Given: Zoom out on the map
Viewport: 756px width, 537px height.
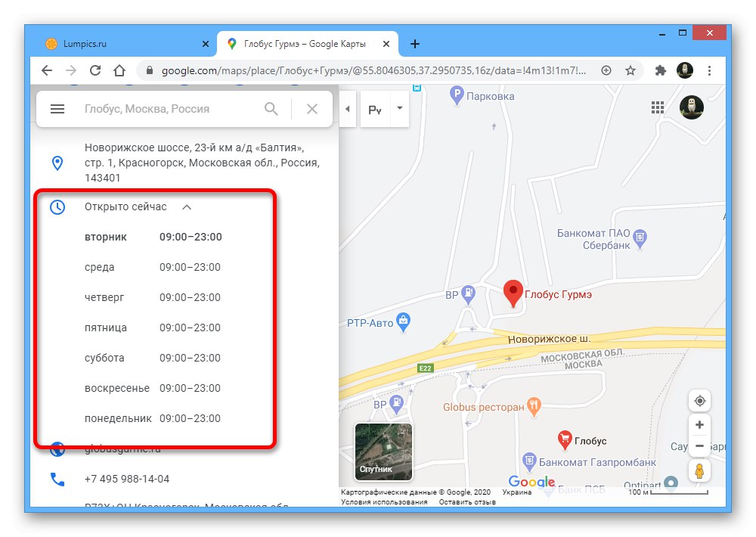Looking at the screenshot, I should pos(699,445).
